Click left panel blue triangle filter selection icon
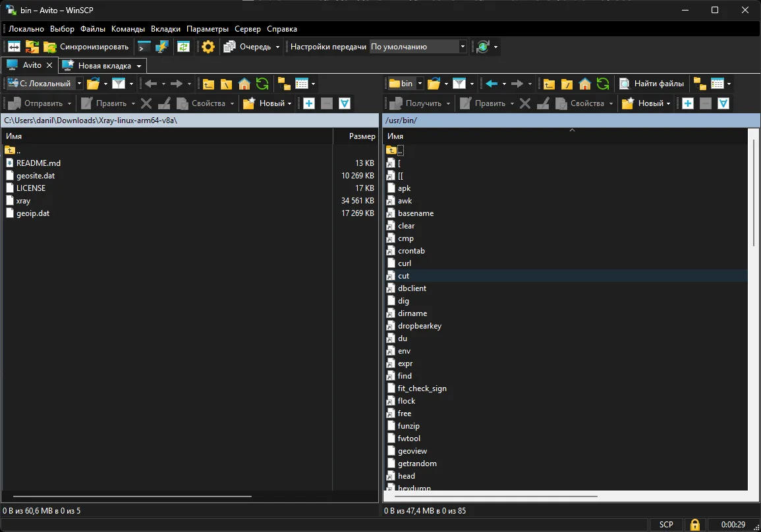 click(x=345, y=103)
